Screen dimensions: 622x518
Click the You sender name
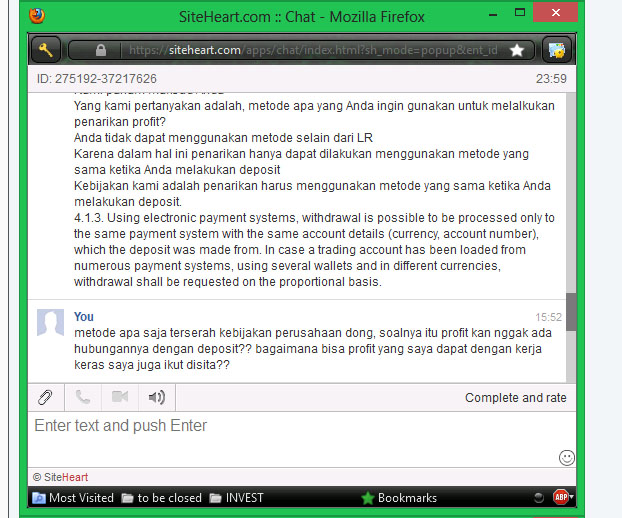[x=84, y=317]
